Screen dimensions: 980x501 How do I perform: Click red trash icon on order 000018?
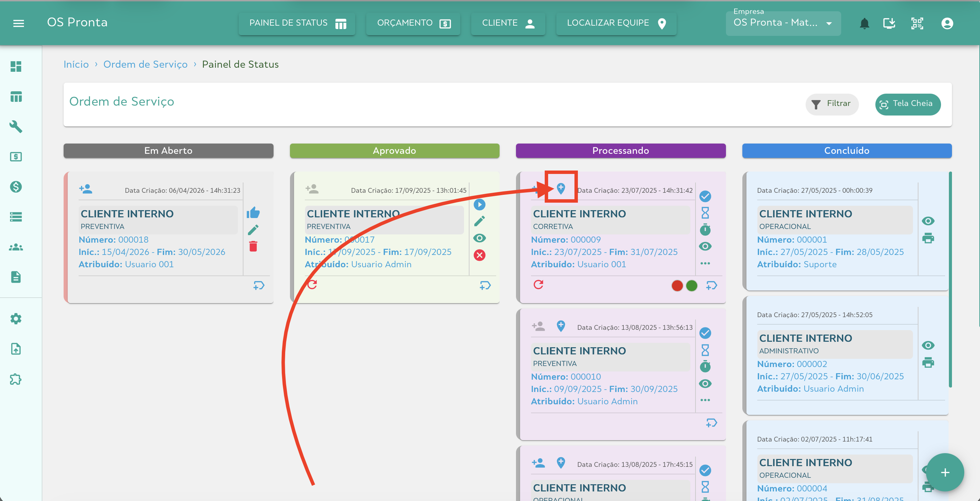tap(253, 246)
